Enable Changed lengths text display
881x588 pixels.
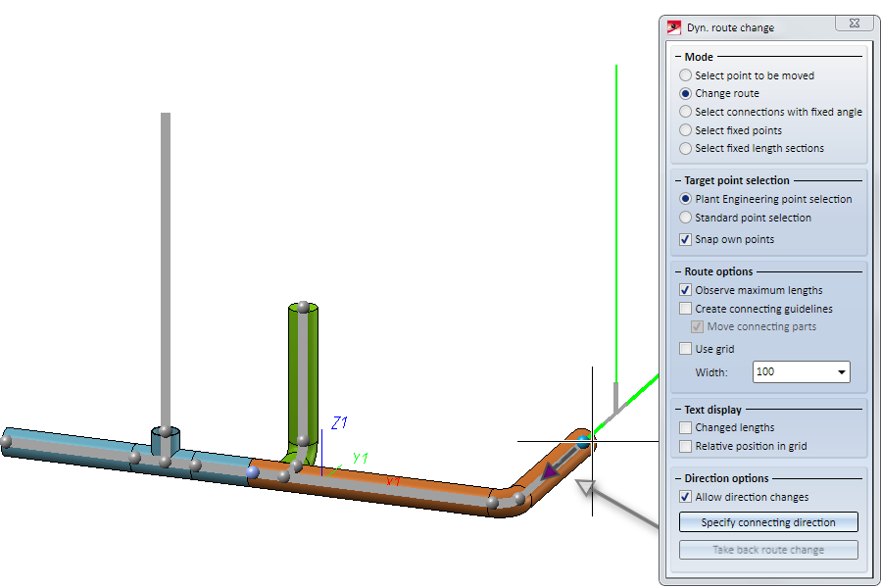click(x=685, y=428)
